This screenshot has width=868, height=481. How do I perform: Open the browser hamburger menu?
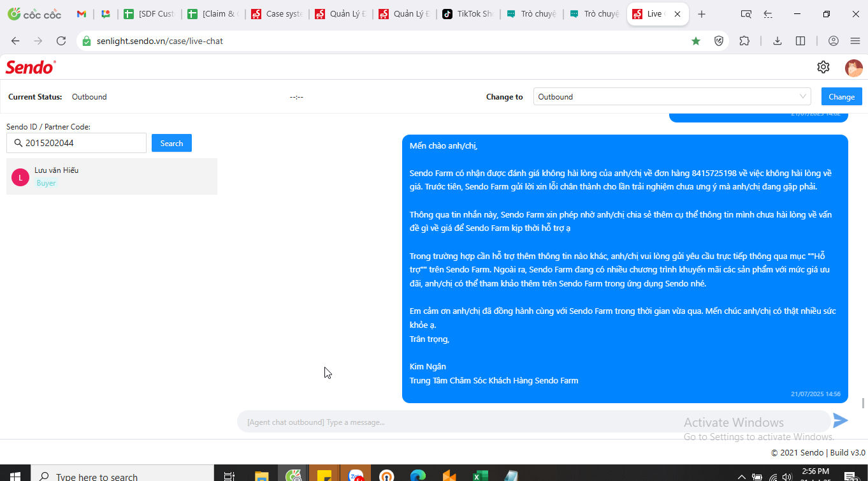click(x=855, y=41)
